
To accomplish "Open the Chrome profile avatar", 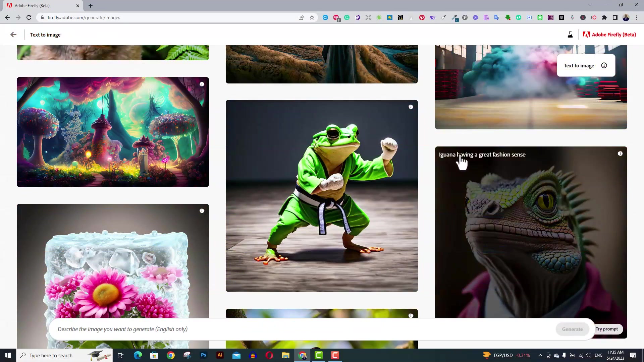I will (x=626, y=17).
